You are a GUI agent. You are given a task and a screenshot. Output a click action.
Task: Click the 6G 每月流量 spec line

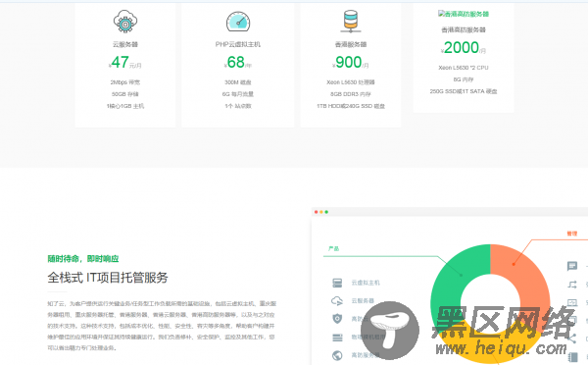[238, 94]
